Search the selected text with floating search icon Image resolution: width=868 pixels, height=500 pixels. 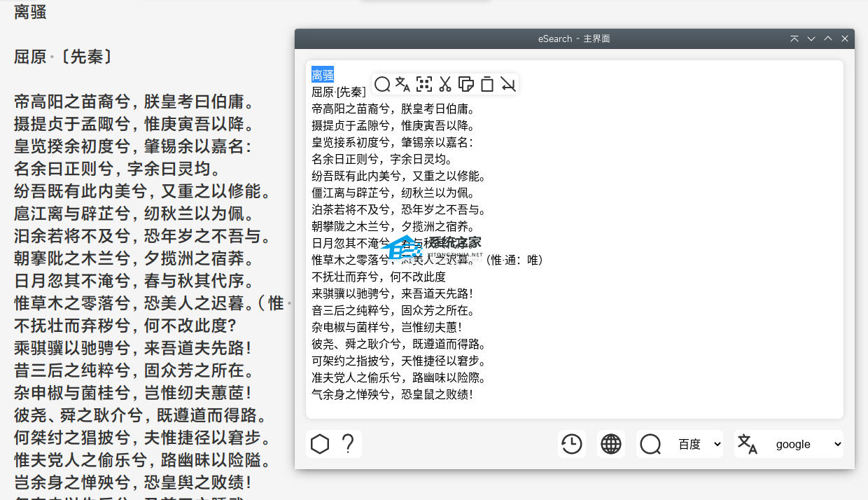coord(382,85)
